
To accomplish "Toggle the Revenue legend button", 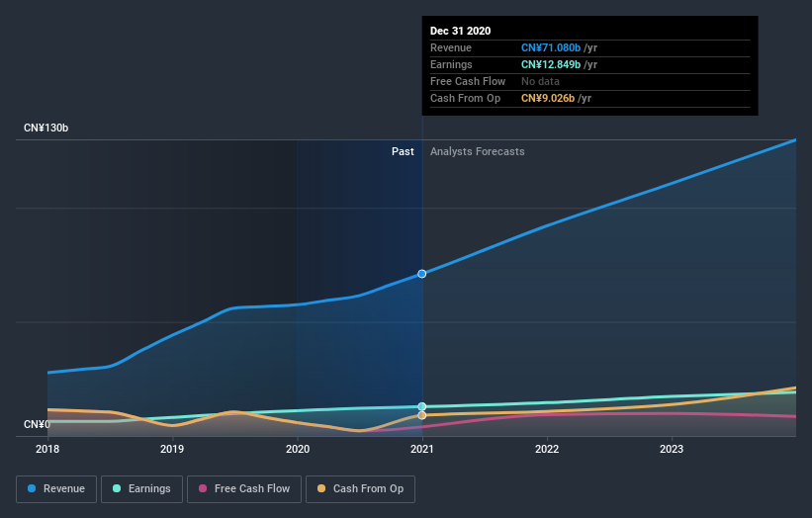I will [x=56, y=489].
